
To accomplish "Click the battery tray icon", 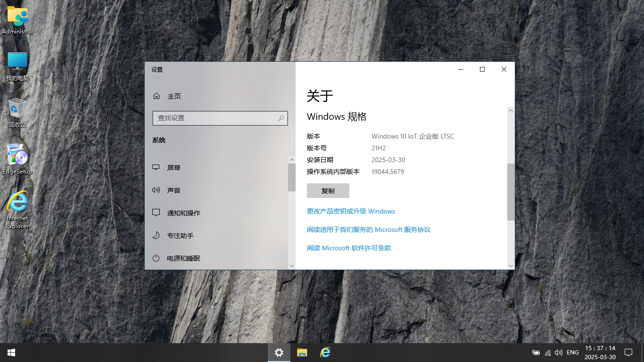I will [536, 353].
